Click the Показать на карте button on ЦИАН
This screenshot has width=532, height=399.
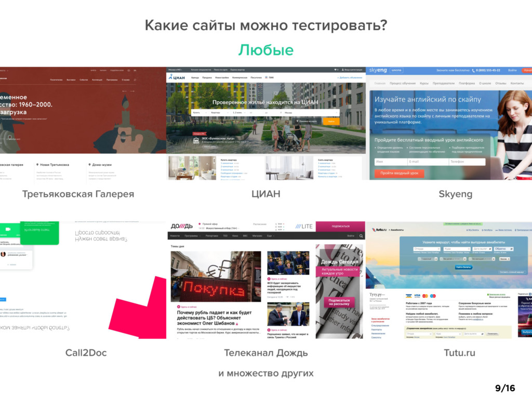(307, 121)
